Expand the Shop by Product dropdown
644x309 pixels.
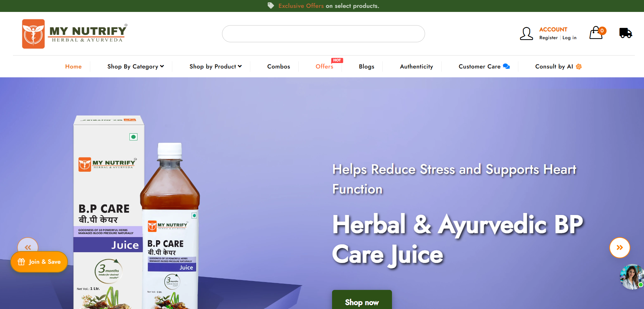216,66
